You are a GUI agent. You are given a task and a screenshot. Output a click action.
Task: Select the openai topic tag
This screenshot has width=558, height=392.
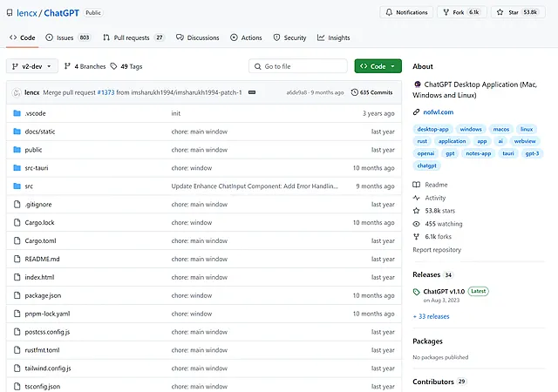(425, 153)
